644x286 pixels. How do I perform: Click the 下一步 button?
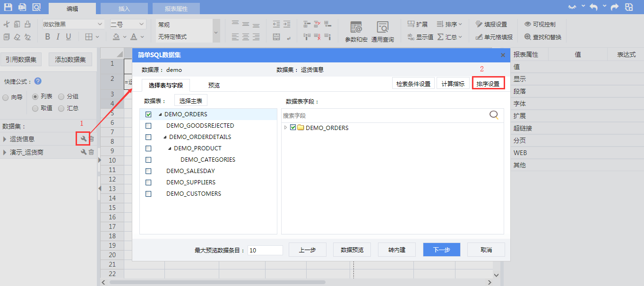pyautogui.click(x=441, y=250)
